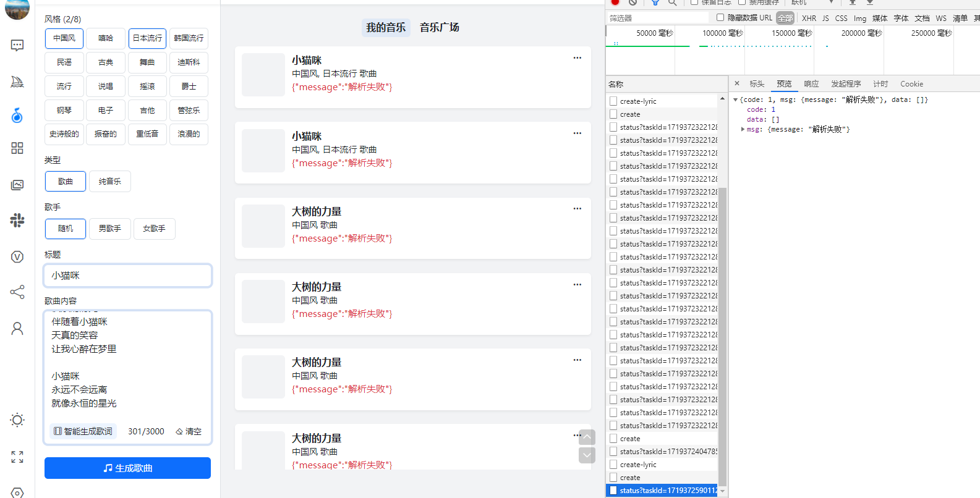Viewport: 980px width, 498px height.
Task: Click the fullscreen expand arrows icon
Action: coord(17,457)
